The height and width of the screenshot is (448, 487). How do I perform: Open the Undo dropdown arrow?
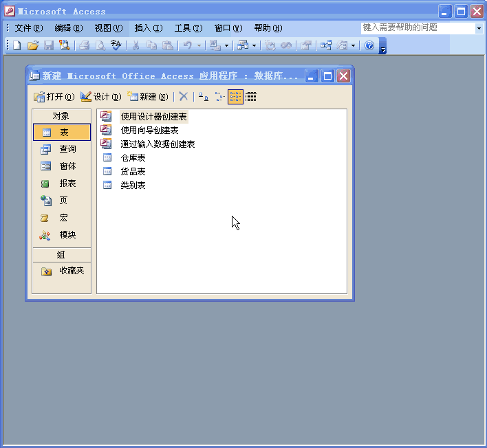199,46
